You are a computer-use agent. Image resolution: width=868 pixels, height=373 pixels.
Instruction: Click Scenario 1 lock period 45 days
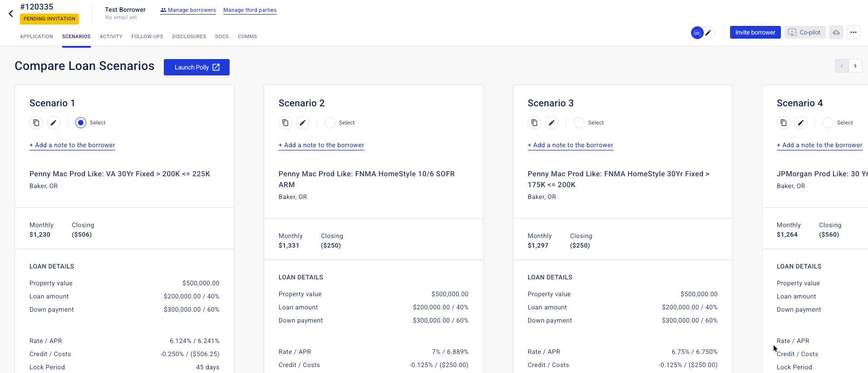click(208, 368)
